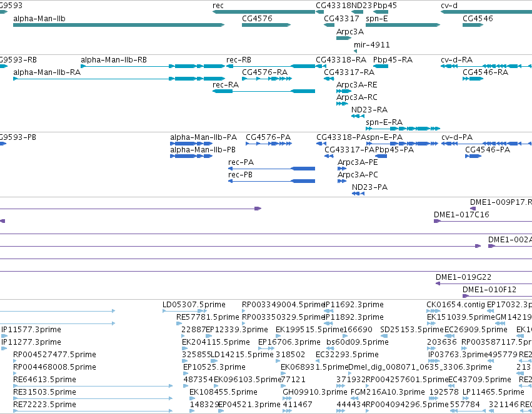Click the IP11277.3prime EST label

31,342
